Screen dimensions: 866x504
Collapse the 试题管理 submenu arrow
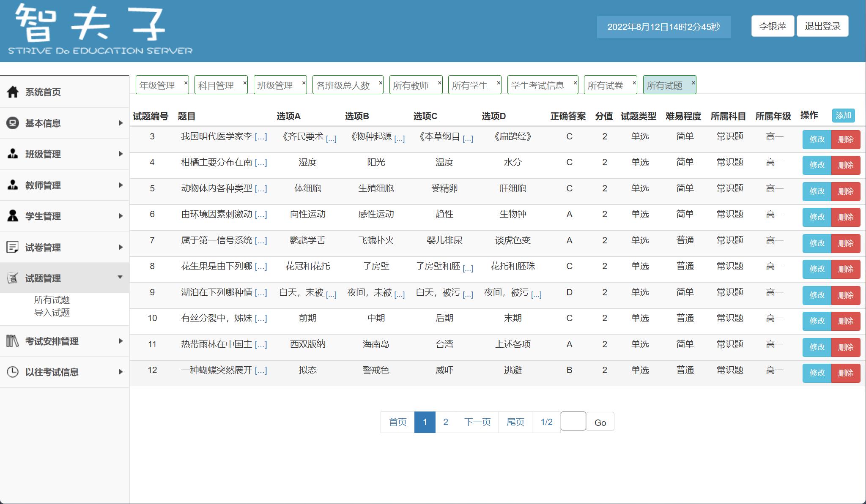click(x=121, y=278)
